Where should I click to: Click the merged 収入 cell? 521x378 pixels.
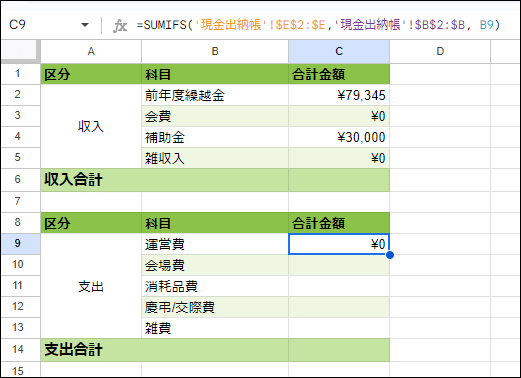91,126
